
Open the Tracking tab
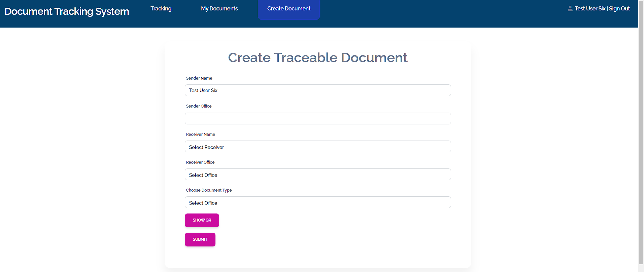[161, 9]
